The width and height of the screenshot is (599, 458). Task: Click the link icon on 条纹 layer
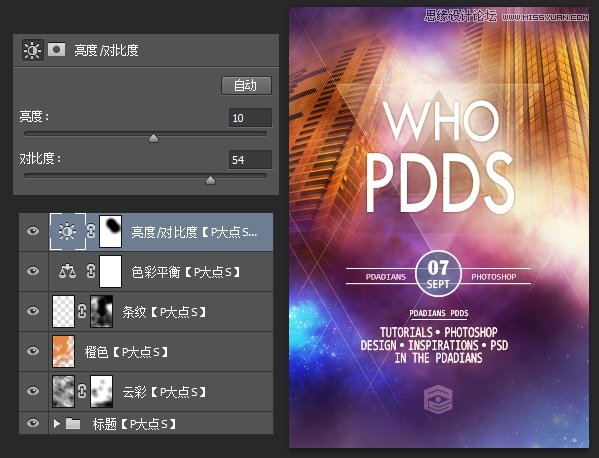tap(82, 311)
